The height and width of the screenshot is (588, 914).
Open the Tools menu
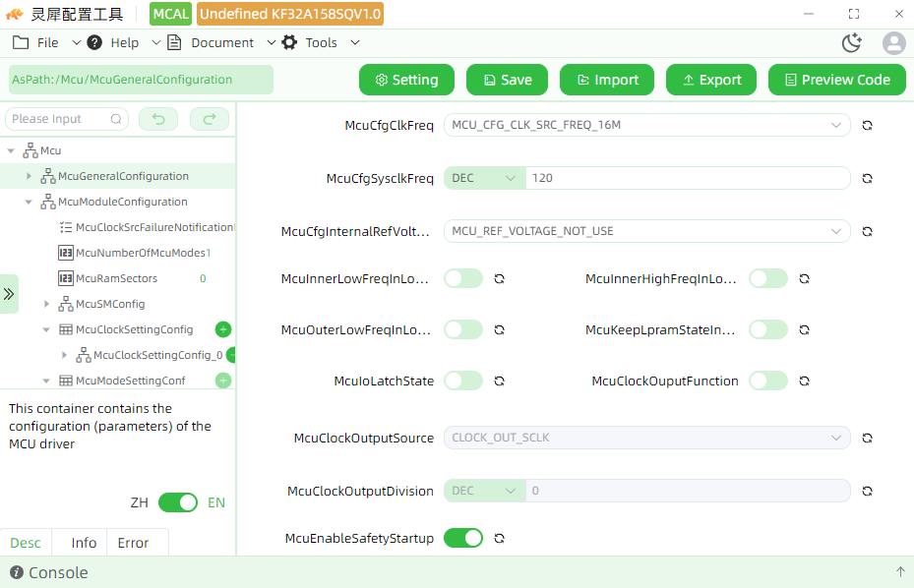(321, 43)
